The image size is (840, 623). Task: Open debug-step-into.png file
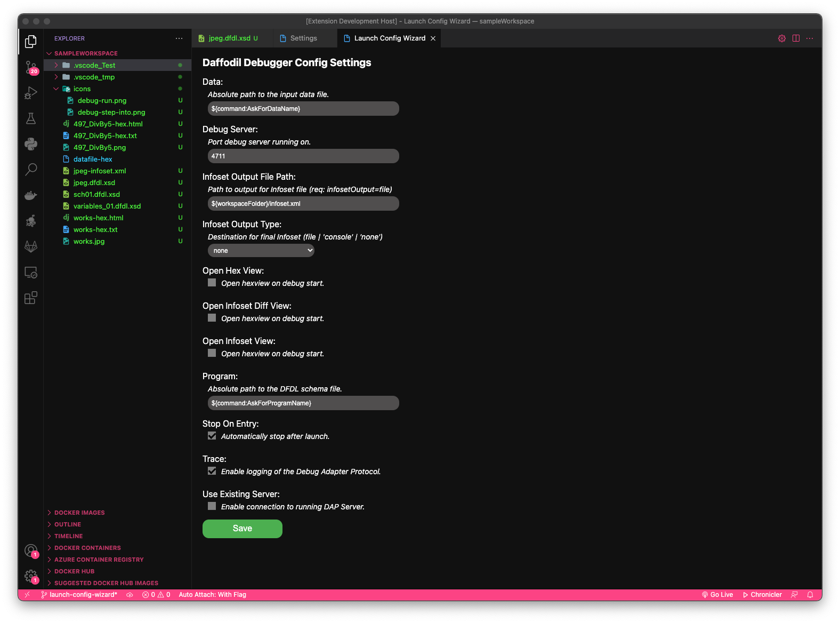pos(117,112)
